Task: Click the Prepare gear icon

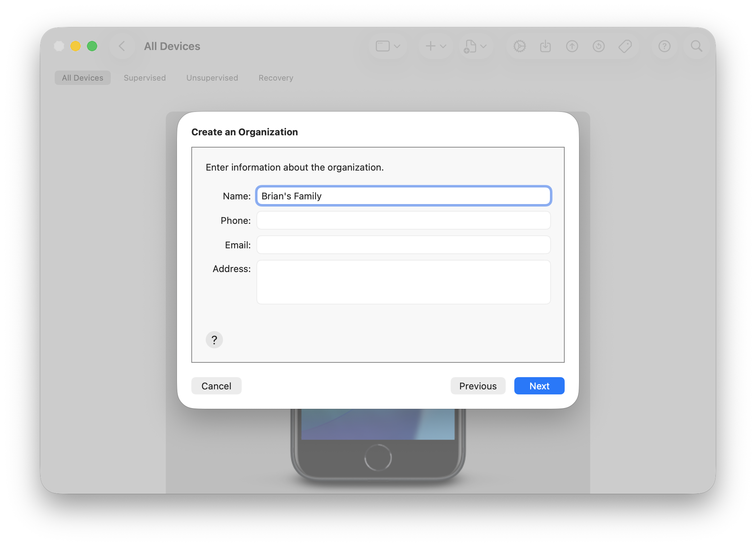Action: click(519, 46)
